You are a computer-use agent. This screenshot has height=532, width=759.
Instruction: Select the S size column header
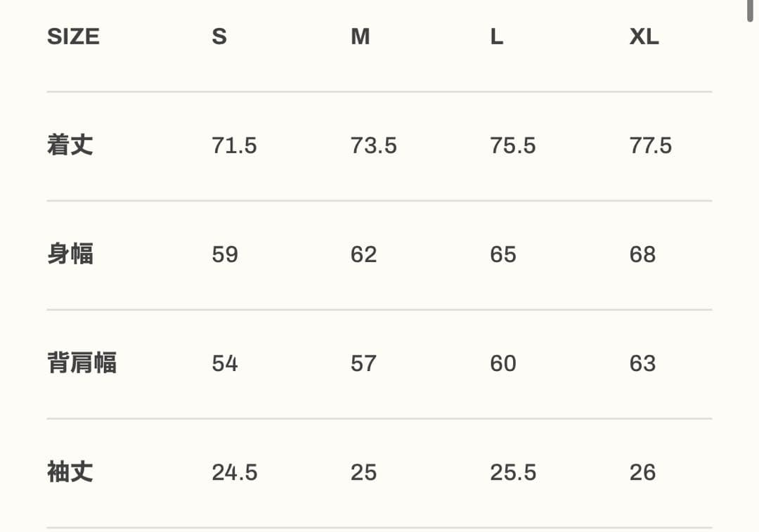pyautogui.click(x=219, y=37)
